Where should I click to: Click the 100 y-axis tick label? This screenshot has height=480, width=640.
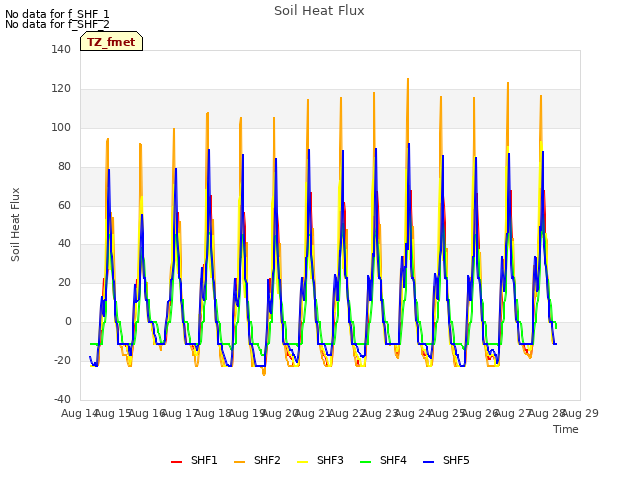pos(61,127)
